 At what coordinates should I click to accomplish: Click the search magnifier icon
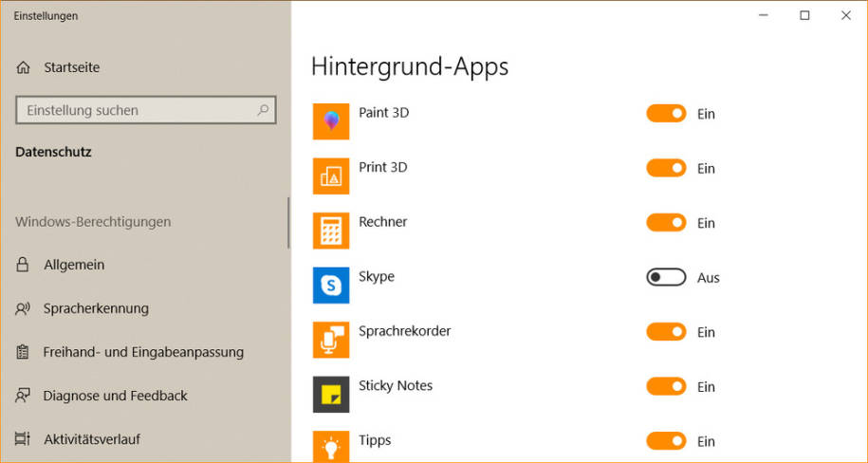click(x=263, y=110)
